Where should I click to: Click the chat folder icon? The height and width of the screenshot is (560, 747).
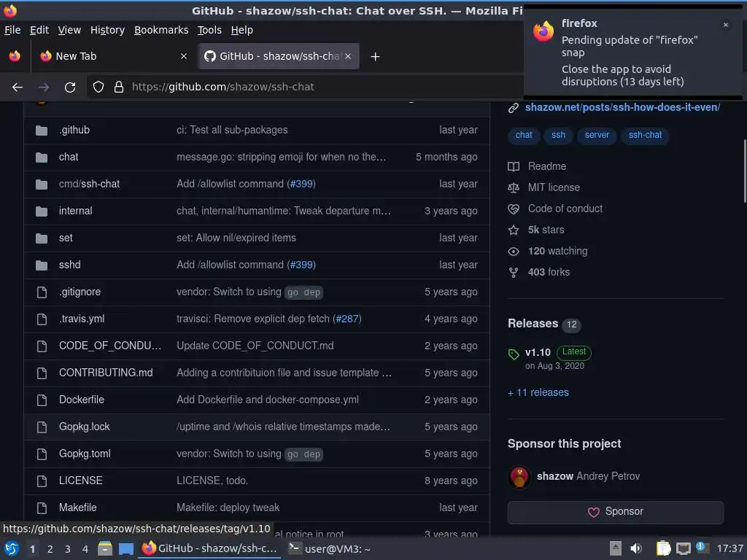(x=42, y=157)
